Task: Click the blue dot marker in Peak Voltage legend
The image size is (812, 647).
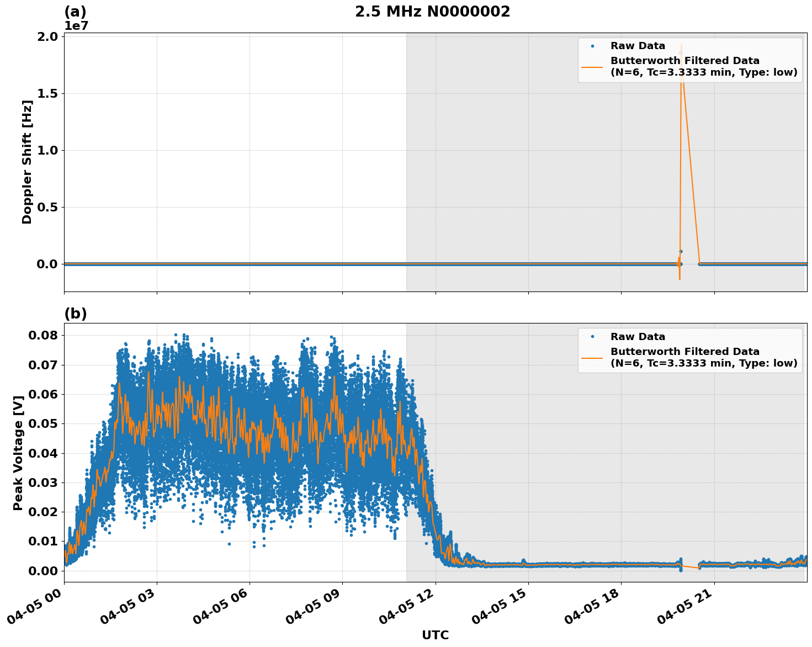Action: click(x=592, y=337)
